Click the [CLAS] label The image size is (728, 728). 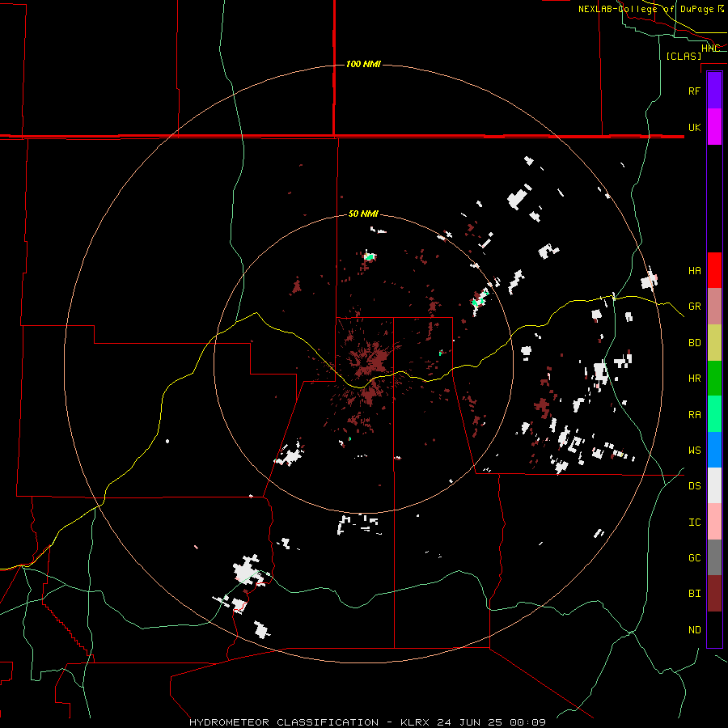pos(684,57)
